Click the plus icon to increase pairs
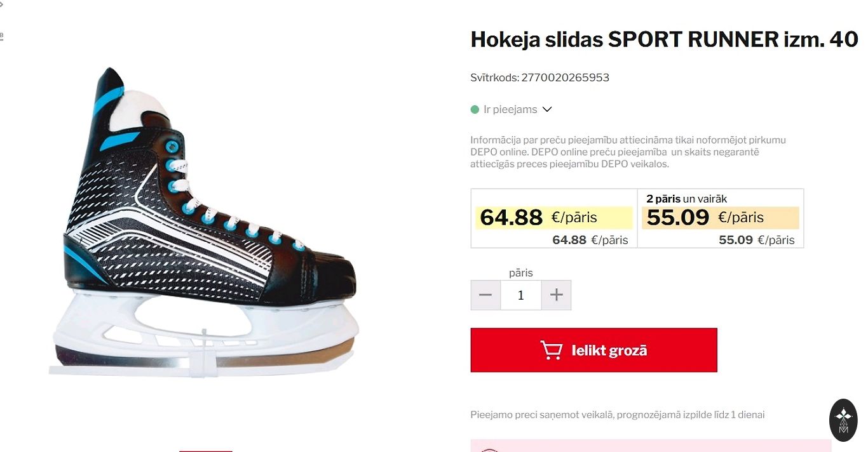 coord(556,295)
